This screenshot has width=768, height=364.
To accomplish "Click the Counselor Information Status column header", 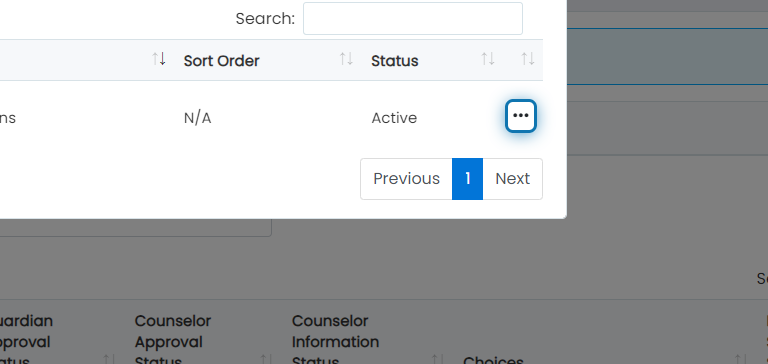I will coord(336,341).
